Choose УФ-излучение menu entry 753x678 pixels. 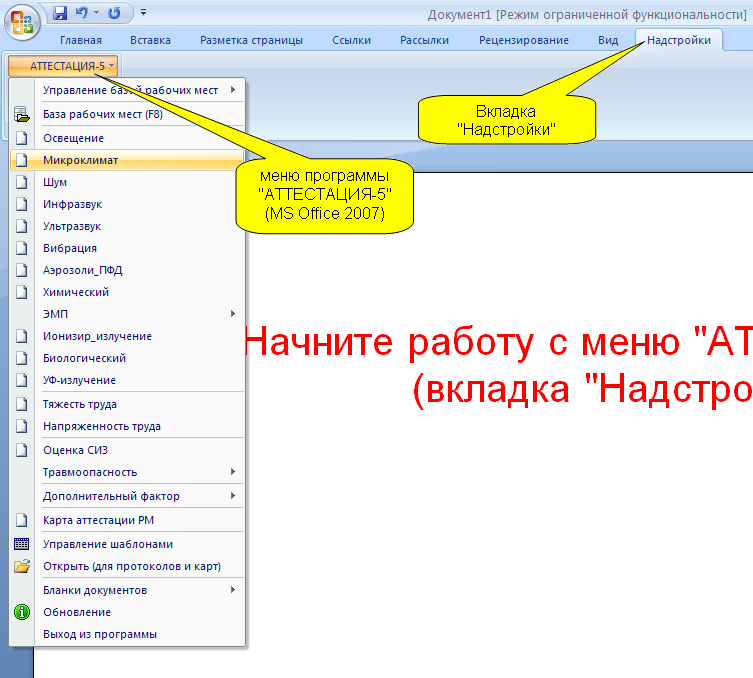click(127, 380)
